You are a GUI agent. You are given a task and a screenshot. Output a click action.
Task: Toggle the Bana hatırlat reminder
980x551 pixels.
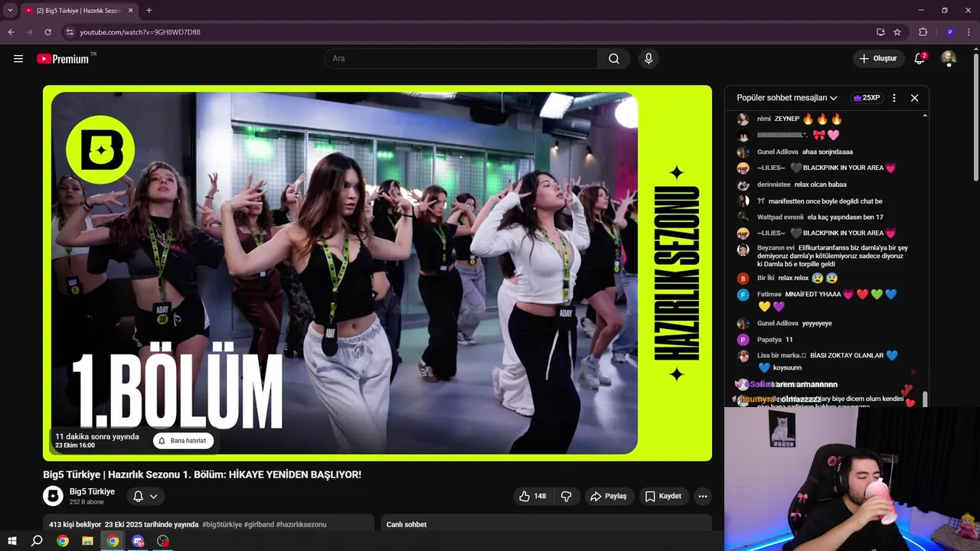tap(183, 441)
